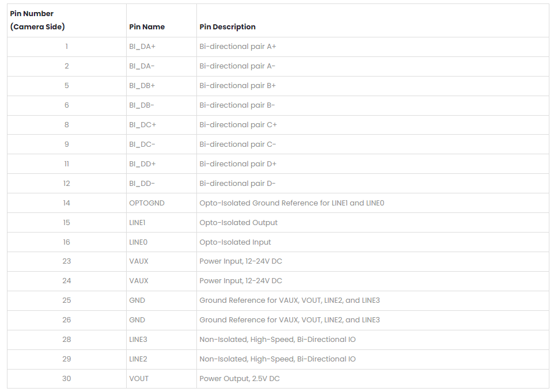Select the BI_DA+ pin name cell

point(142,47)
